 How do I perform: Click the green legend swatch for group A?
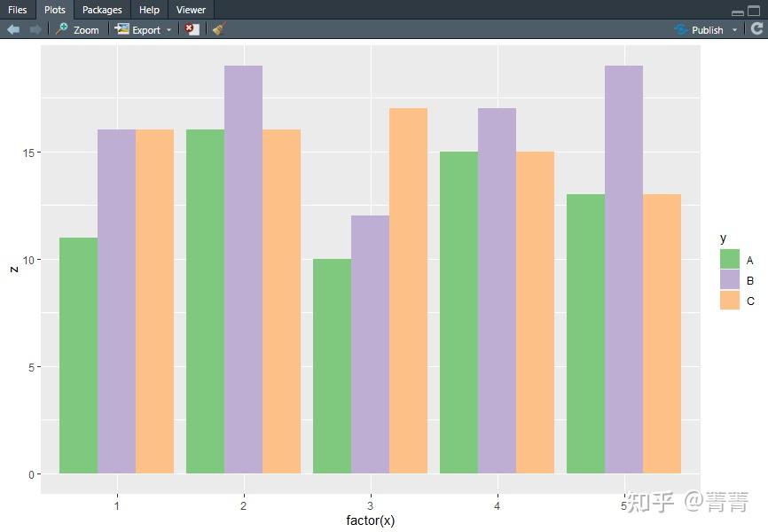pos(729,260)
